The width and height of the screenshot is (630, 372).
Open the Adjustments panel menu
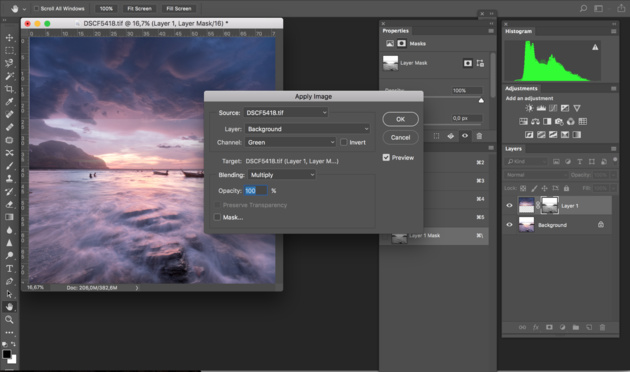(614, 88)
